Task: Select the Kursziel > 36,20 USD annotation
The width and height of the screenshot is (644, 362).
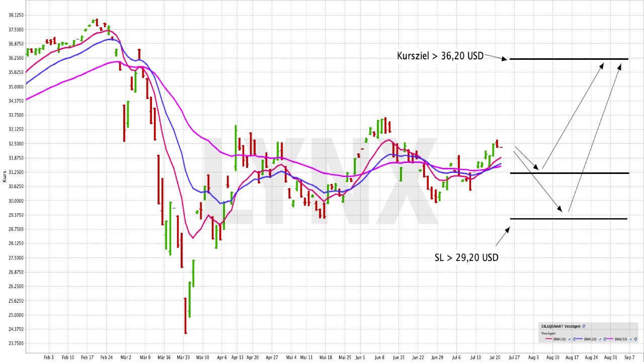Action: pyautogui.click(x=440, y=56)
